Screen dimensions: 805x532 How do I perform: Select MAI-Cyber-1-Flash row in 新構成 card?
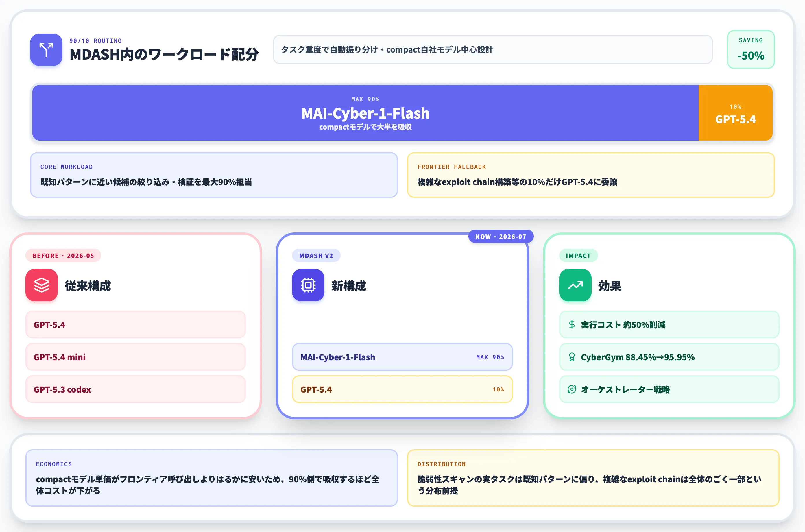[x=402, y=357]
